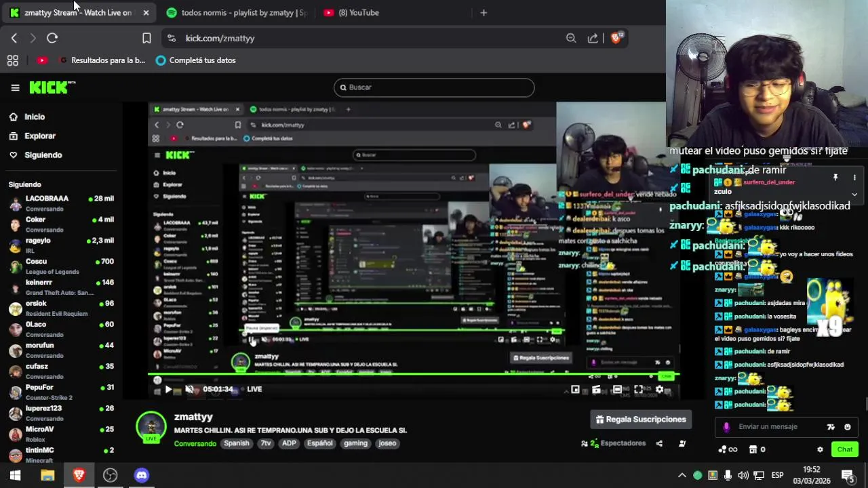868x488 pixels.
Task: Open LACOBRAAA channel from following list
Action: point(61,203)
